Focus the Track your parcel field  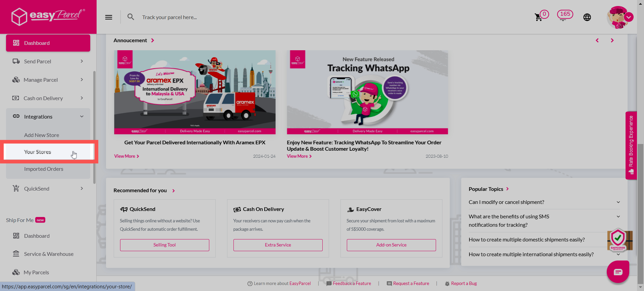pos(169,17)
